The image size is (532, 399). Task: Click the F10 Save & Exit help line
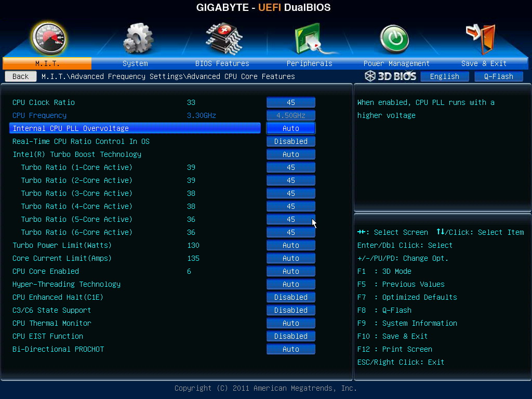[x=392, y=336]
